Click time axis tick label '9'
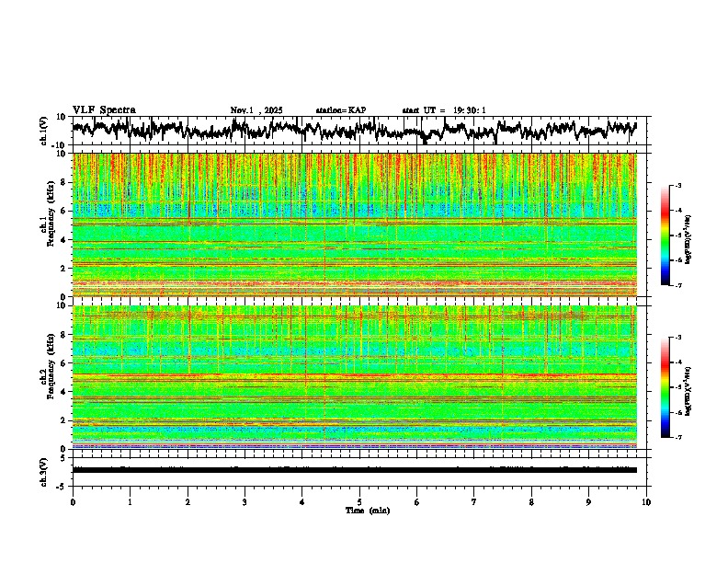Image resolution: width=728 pixels, height=563 pixels. tap(588, 502)
